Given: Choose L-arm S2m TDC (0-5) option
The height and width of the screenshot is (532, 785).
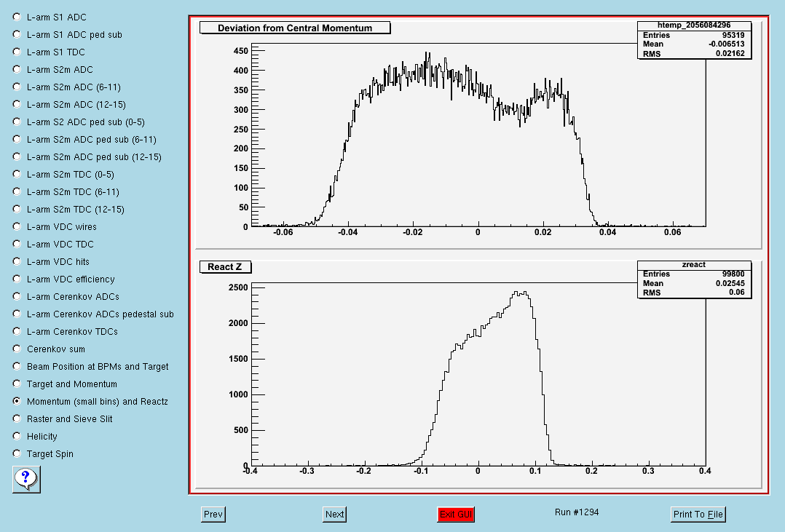Looking at the screenshot, I should click(x=17, y=174).
